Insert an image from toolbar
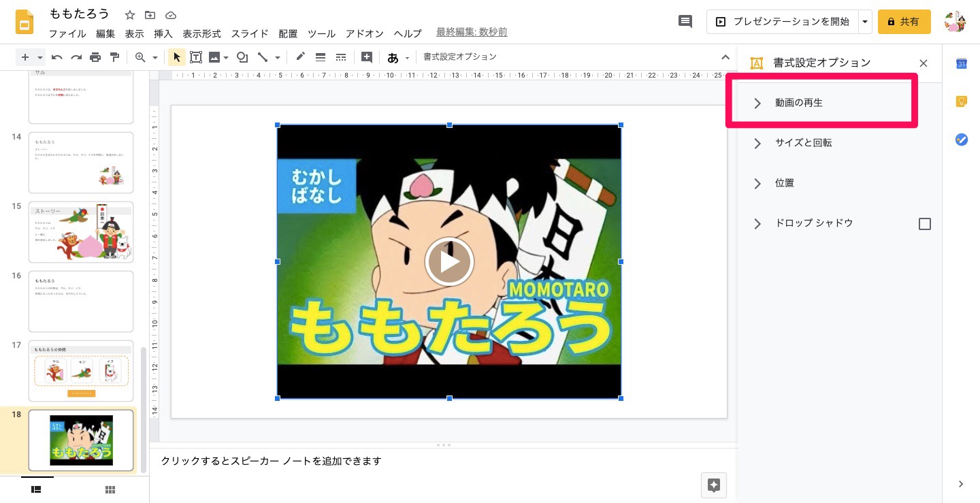 [x=214, y=57]
